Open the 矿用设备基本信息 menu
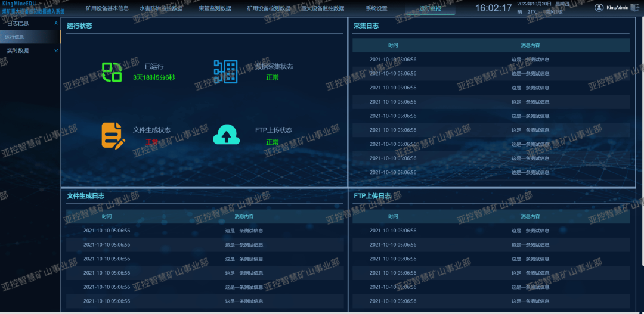This screenshot has width=644, height=314. pyautogui.click(x=107, y=8)
